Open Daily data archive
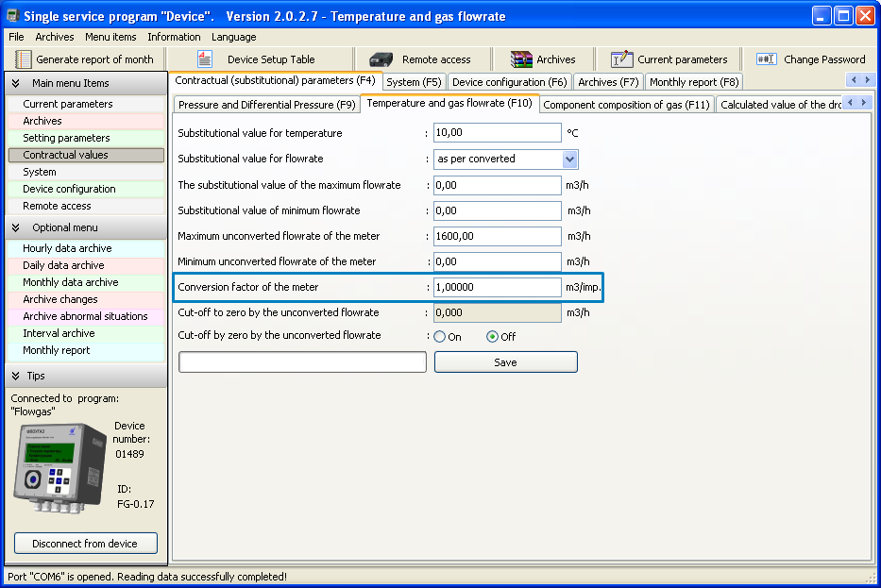The width and height of the screenshot is (881, 588). 86,265
